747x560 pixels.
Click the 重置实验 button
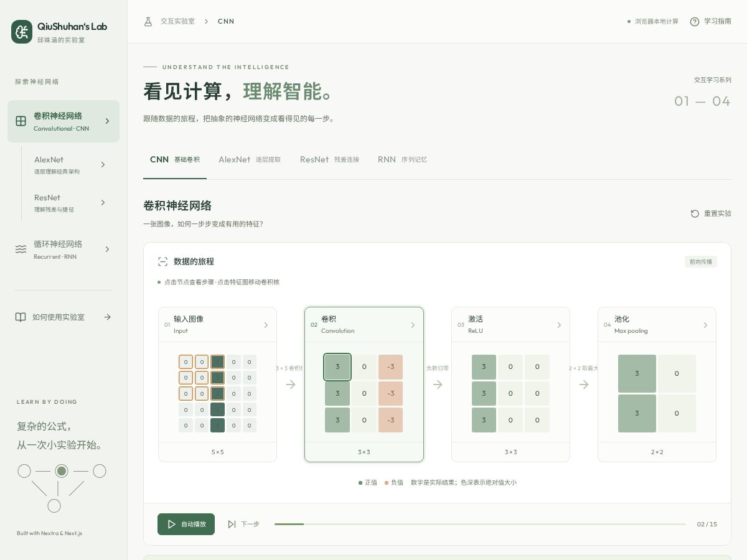tap(711, 213)
